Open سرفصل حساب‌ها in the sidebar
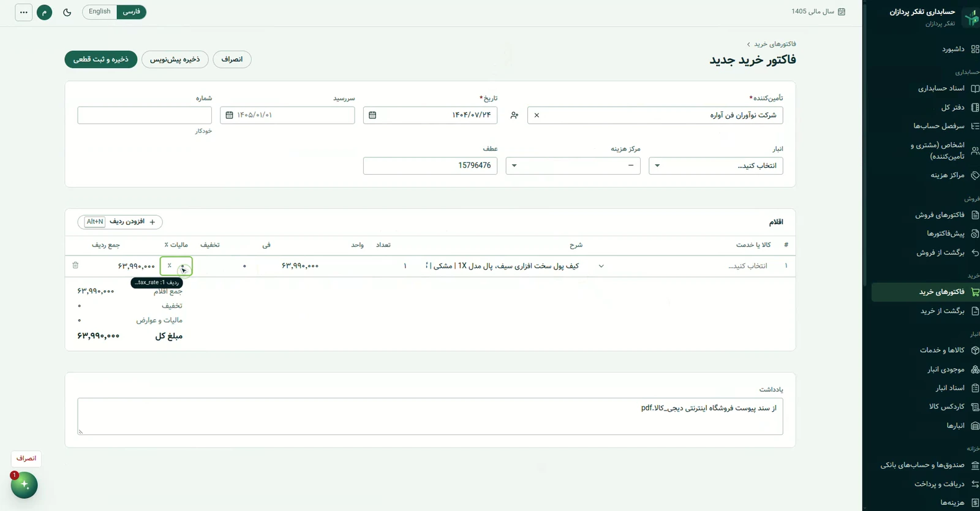Screen dimensions: 980x511 (925, 126)
